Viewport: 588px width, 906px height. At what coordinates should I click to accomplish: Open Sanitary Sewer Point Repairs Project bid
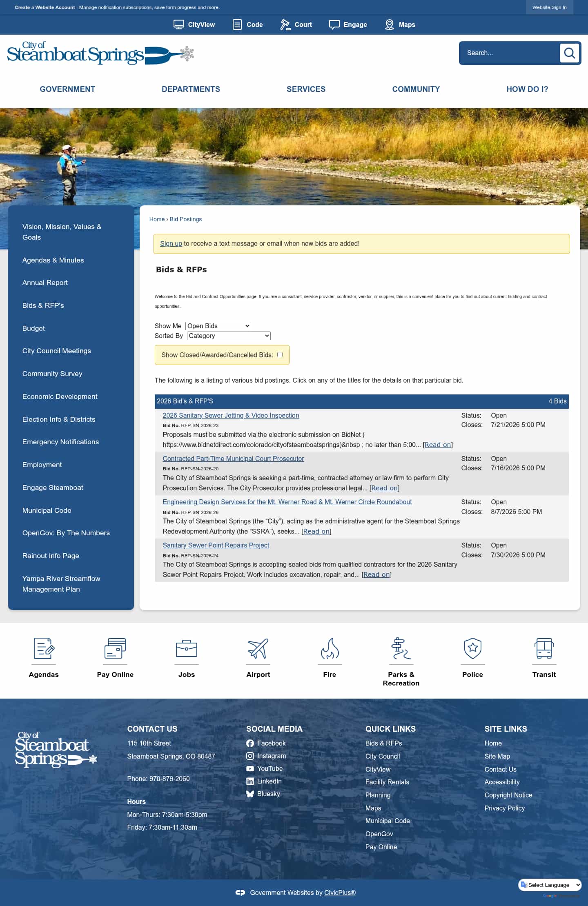pyautogui.click(x=216, y=545)
